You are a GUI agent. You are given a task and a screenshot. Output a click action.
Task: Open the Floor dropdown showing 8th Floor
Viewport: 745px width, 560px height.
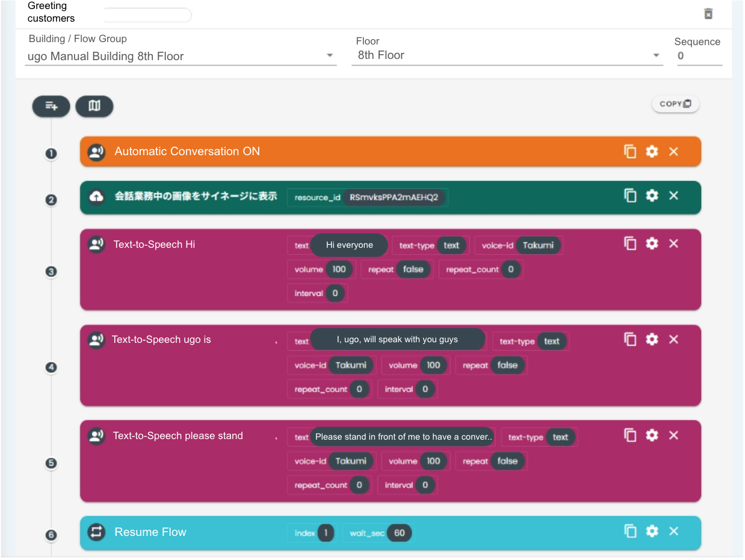pos(507,55)
